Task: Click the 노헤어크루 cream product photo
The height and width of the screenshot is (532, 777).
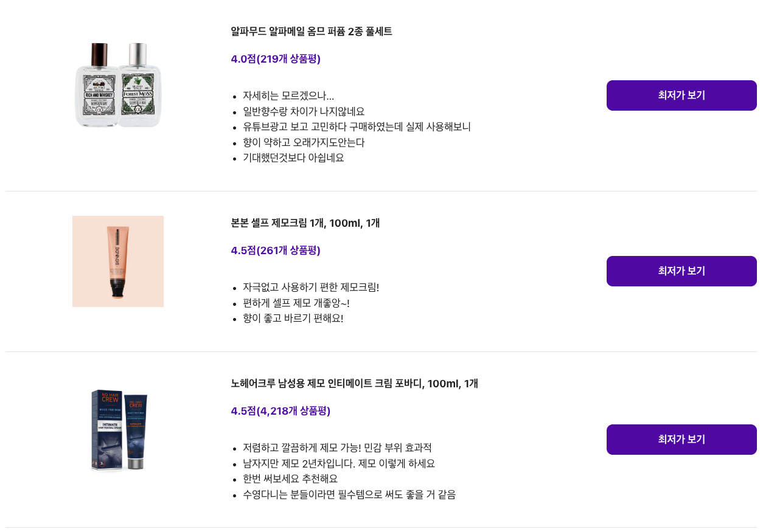Action: 117,429
